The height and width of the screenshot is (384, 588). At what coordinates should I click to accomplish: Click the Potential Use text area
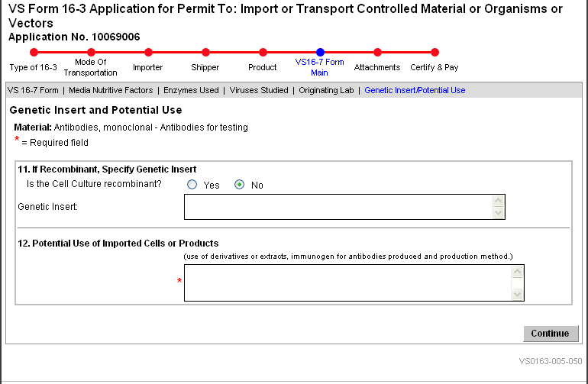point(347,282)
